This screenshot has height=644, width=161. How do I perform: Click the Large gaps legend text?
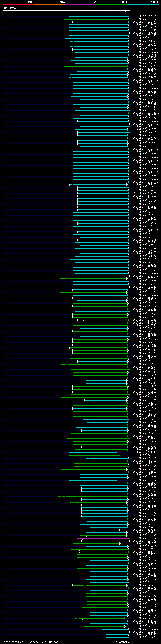click(31, 642)
